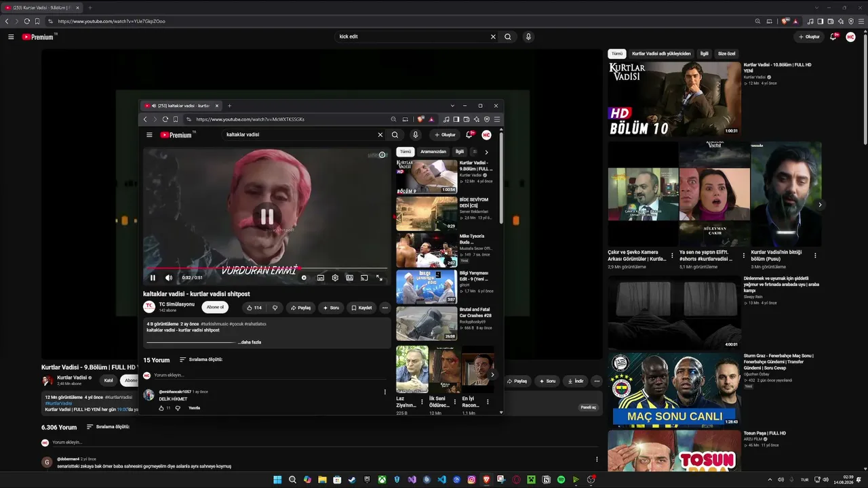Dislike the kaltaklar vadisi video
868x488 pixels.
(x=275, y=308)
